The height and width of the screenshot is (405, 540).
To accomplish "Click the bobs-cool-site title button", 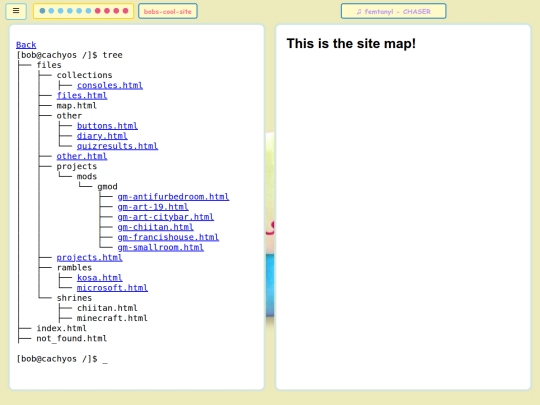I will [168, 11].
